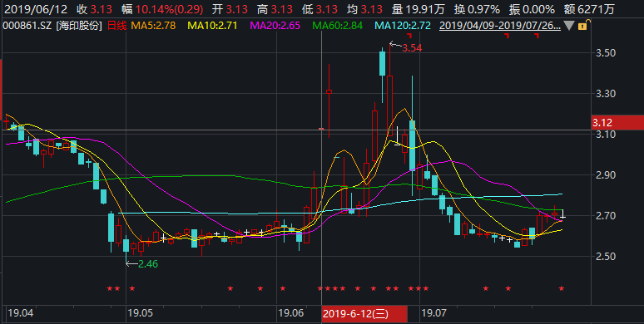Image resolution: width=644 pixels, height=324 pixels.
Task: Click the rightmost red star event marker
Action: pyautogui.click(x=562, y=289)
